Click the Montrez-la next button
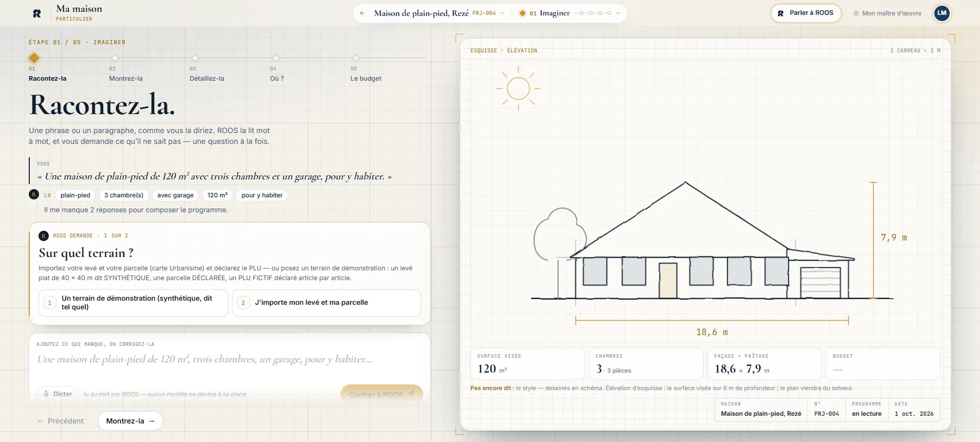Image resolution: width=980 pixels, height=442 pixels. [130, 421]
